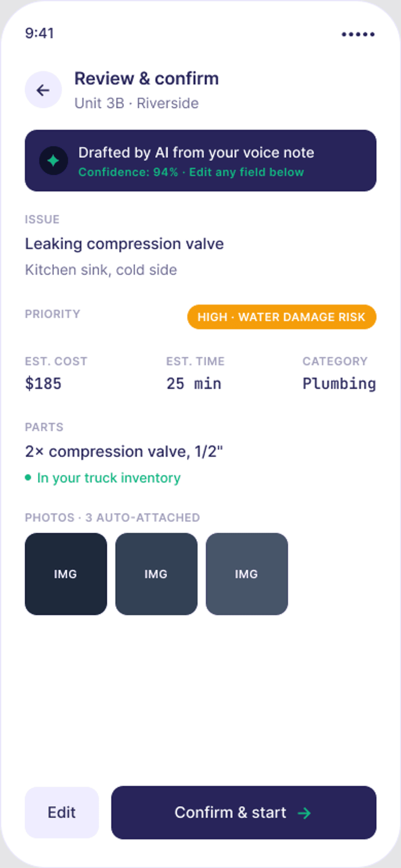Click the Edit button
The height and width of the screenshot is (868, 401).
(x=62, y=812)
